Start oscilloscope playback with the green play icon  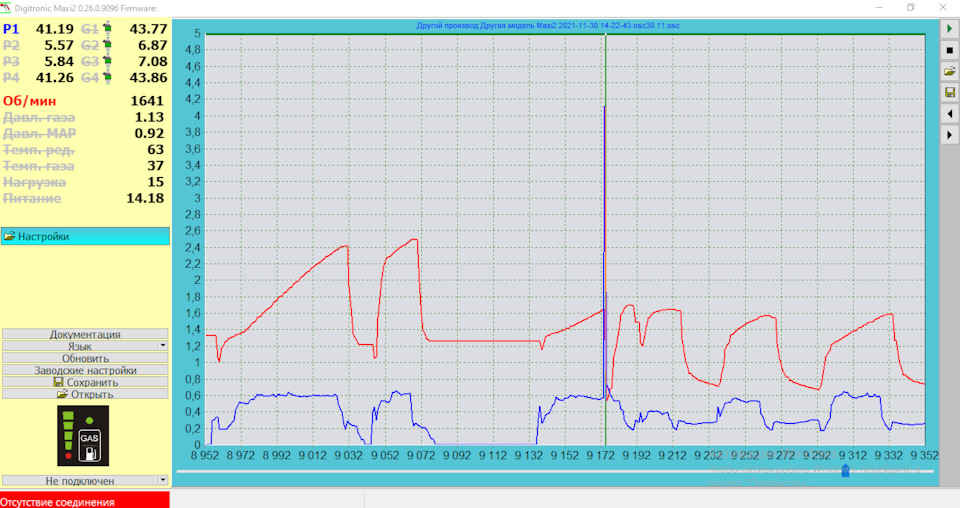[x=950, y=29]
